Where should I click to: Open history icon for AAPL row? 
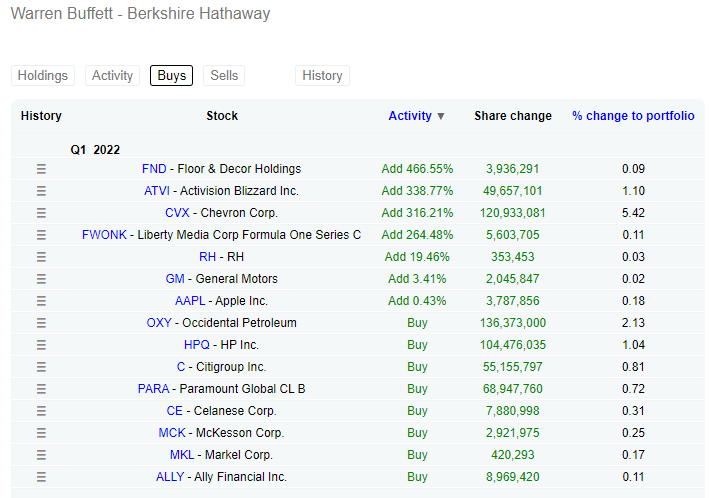(x=41, y=301)
